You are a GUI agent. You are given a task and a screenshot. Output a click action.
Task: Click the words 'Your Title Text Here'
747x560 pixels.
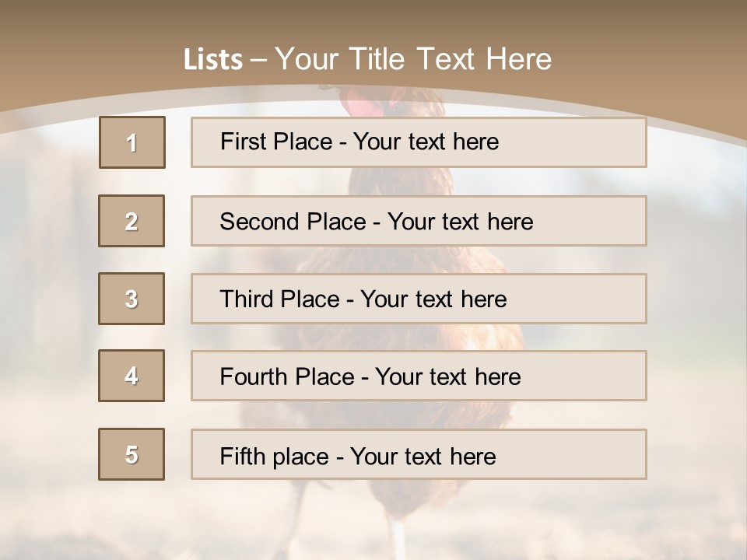click(413, 60)
